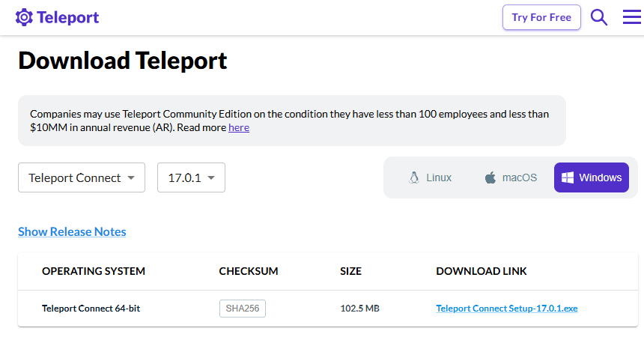Click the 'SIZE' column header

tap(350, 271)
